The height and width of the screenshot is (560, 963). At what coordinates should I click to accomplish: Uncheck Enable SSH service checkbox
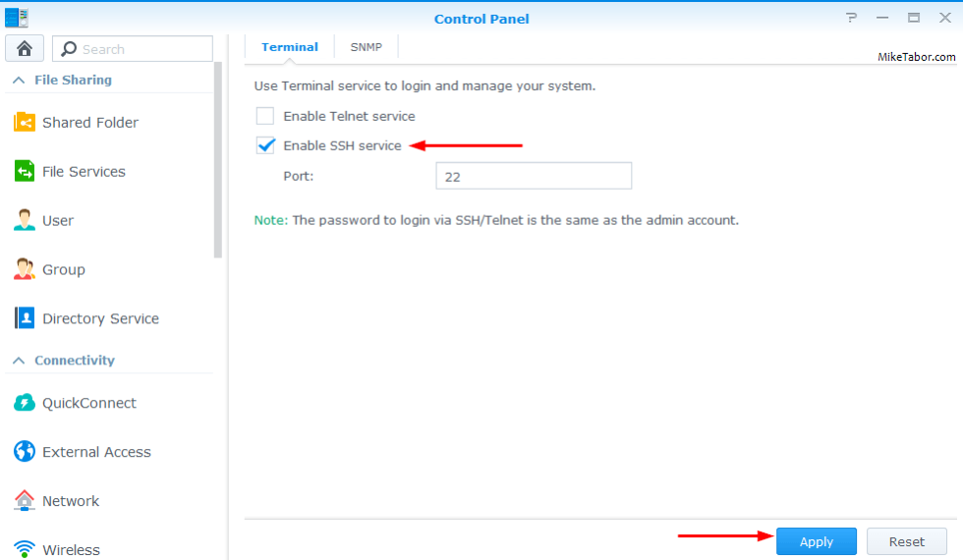coord(265,145)
